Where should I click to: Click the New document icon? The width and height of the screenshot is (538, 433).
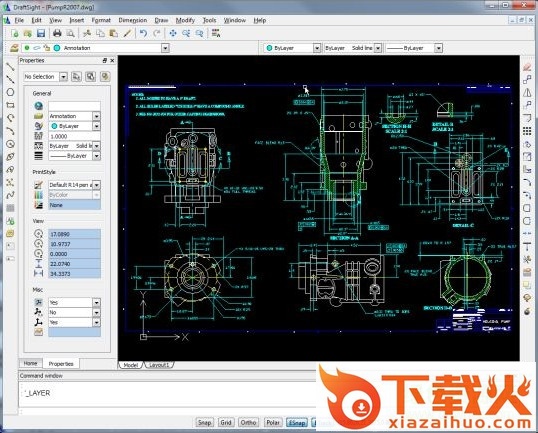tap(14, 33)
